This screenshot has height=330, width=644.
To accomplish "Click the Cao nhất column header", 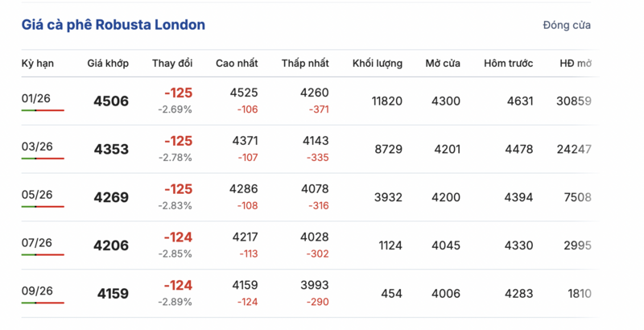I will tap(237, 64).
